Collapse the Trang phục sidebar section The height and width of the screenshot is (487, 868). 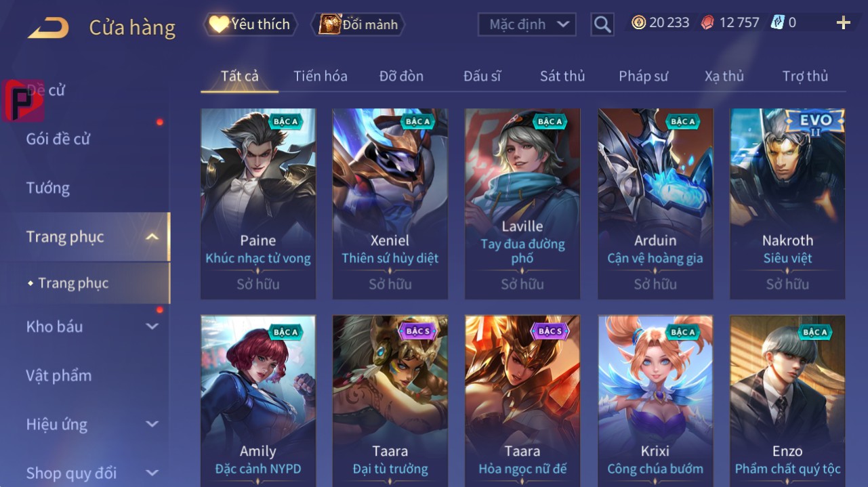(x=152, y=237)
